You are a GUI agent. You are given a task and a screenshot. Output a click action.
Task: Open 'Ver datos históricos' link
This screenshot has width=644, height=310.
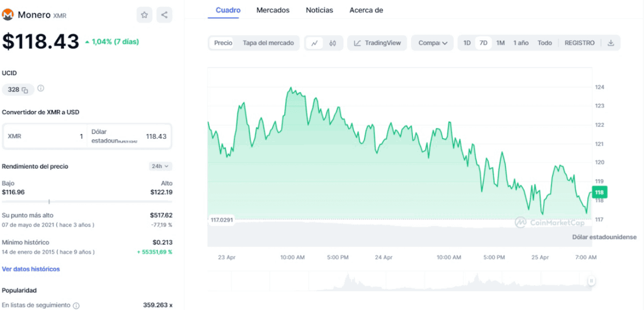click(31, 269)
